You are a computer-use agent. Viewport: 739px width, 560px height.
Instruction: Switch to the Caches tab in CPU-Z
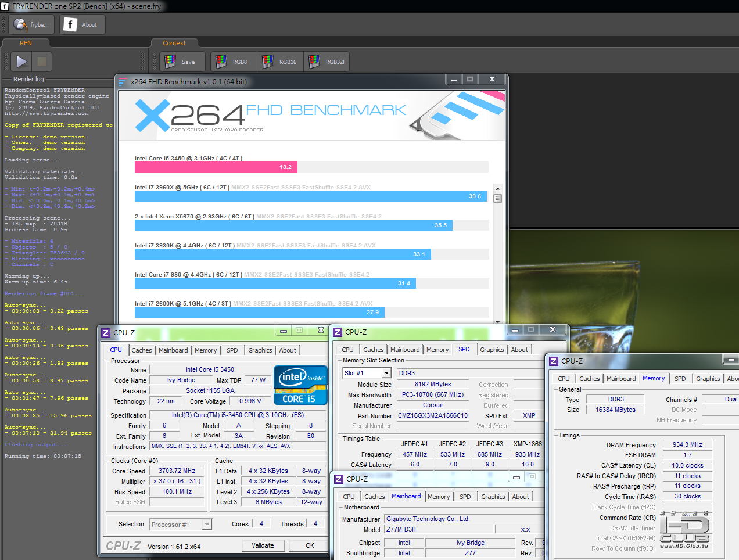pyautogui.click(x=141, y=350)
